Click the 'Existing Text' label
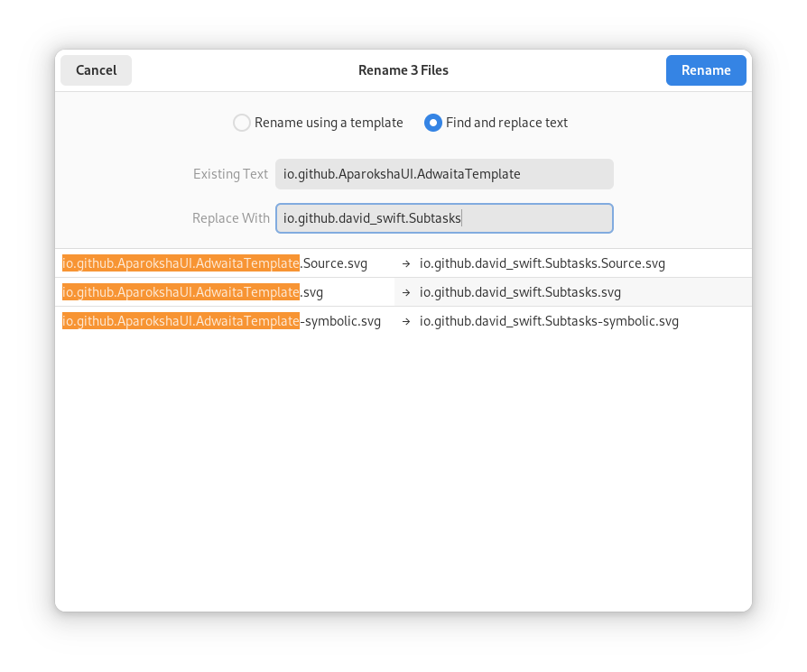The width and height of the screenshot is (807, 672). click(x=230, y=174)
